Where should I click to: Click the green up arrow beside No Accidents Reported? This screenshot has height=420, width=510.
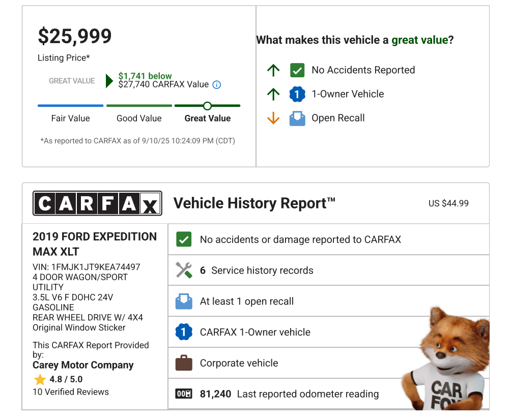273,70
